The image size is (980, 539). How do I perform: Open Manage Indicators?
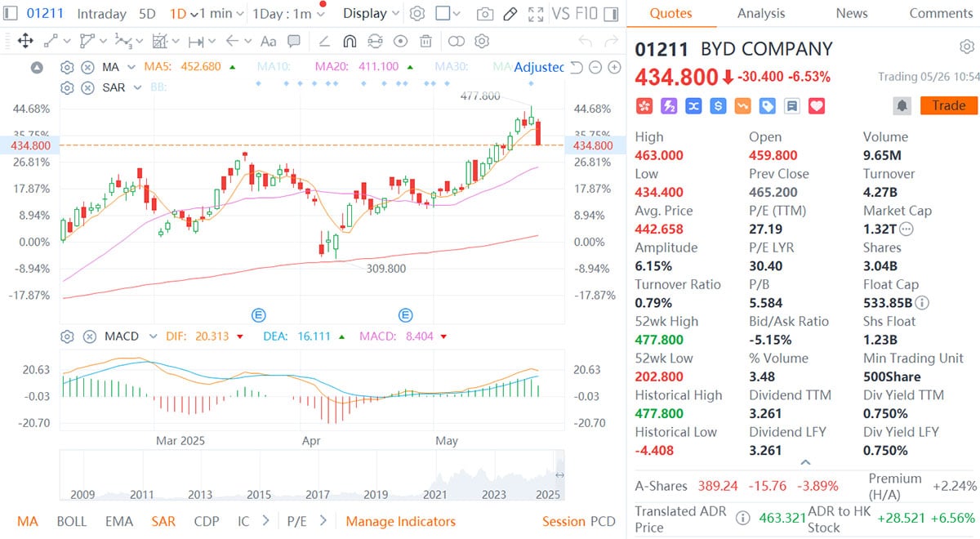coord(400,521)
